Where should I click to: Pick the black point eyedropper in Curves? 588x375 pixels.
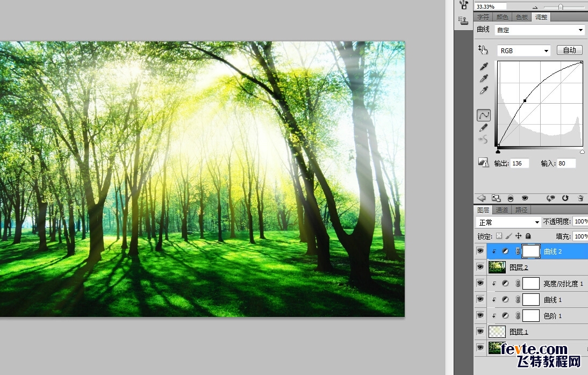coord(484,67)
